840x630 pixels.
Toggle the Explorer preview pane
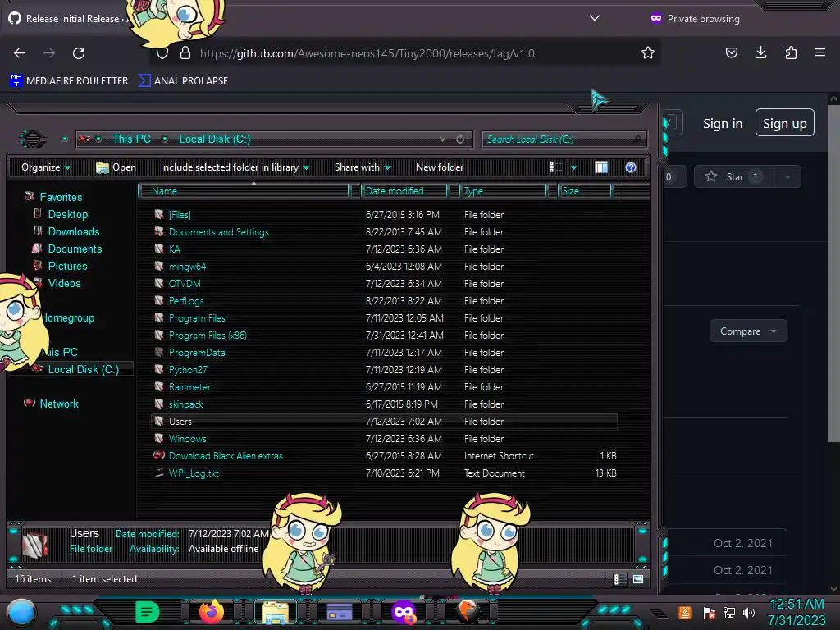[x=601, y=167]
